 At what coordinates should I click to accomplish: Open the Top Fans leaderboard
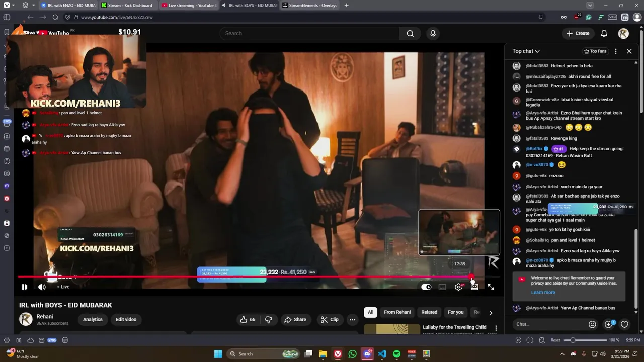click(x=595, y=51)
